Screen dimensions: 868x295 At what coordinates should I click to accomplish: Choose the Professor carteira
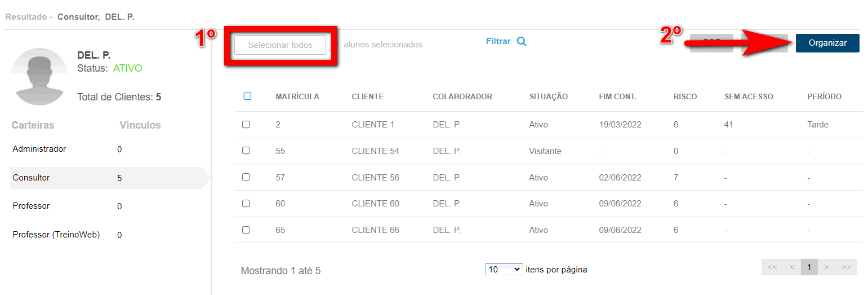point(32,206)
